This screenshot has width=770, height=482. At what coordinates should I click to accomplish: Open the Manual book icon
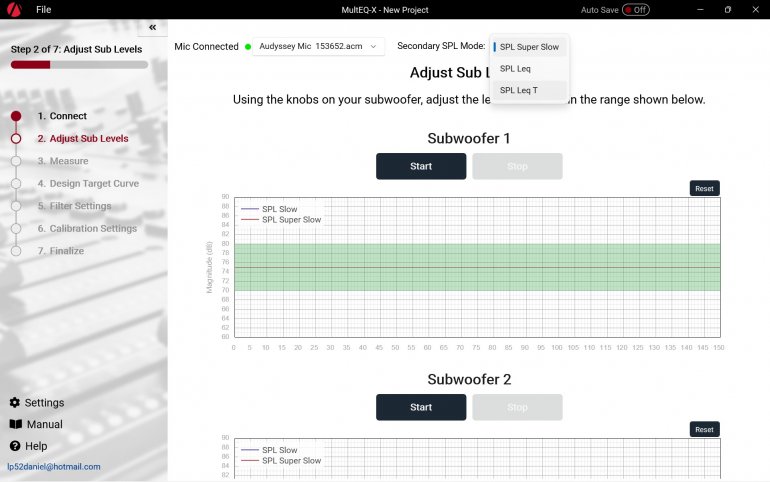tap(15, 424)
